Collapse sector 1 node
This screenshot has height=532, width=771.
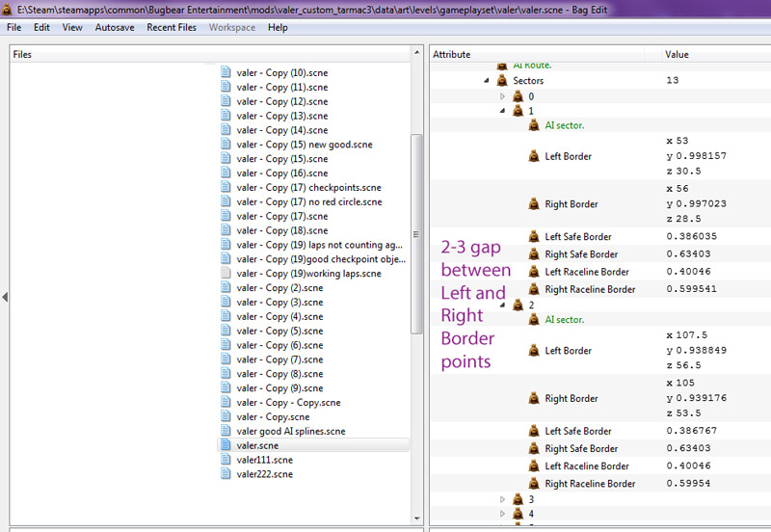coord(502,111)
